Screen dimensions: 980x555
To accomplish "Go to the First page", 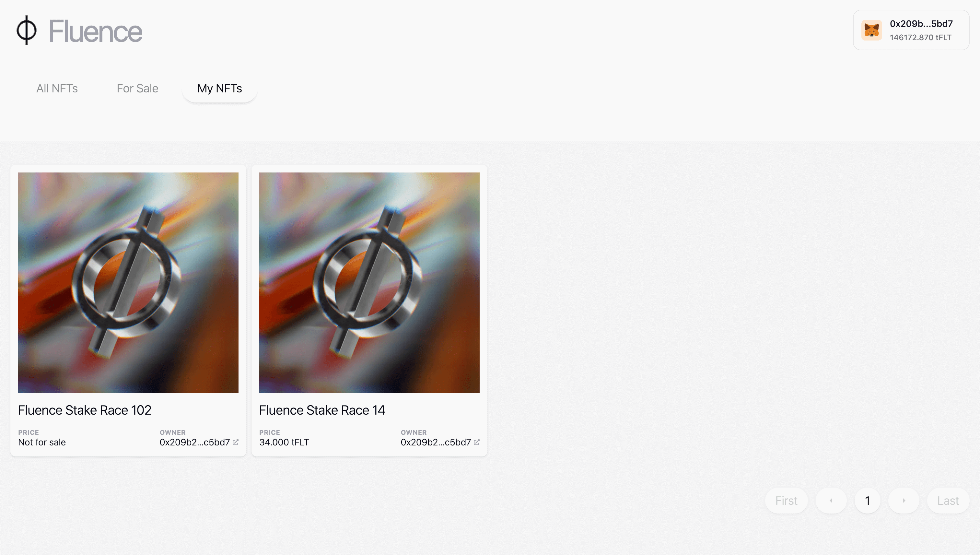I will coord(786,500).
